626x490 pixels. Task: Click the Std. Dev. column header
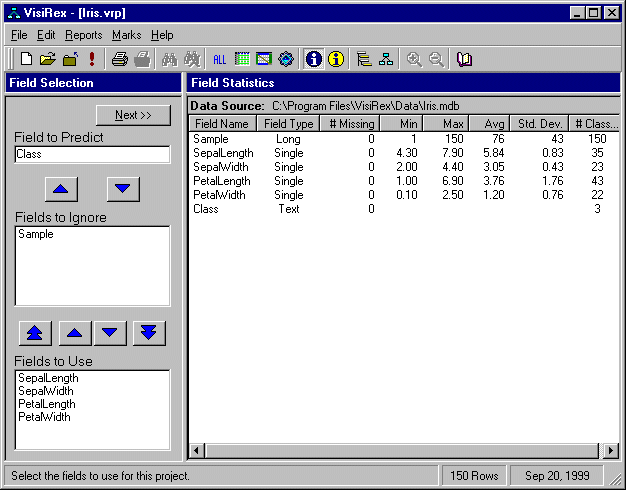click(541, 124)
